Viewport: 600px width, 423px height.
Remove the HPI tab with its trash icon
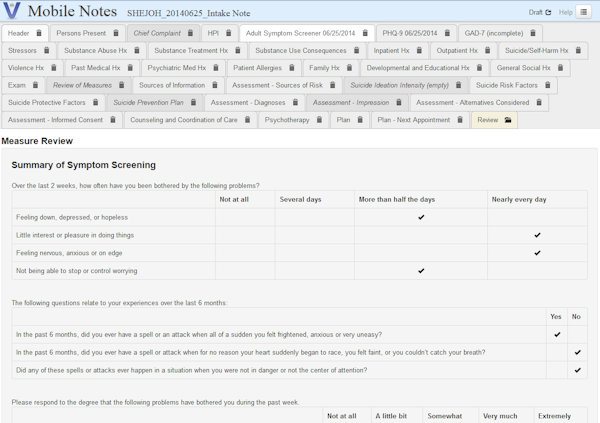click(228, 33)
